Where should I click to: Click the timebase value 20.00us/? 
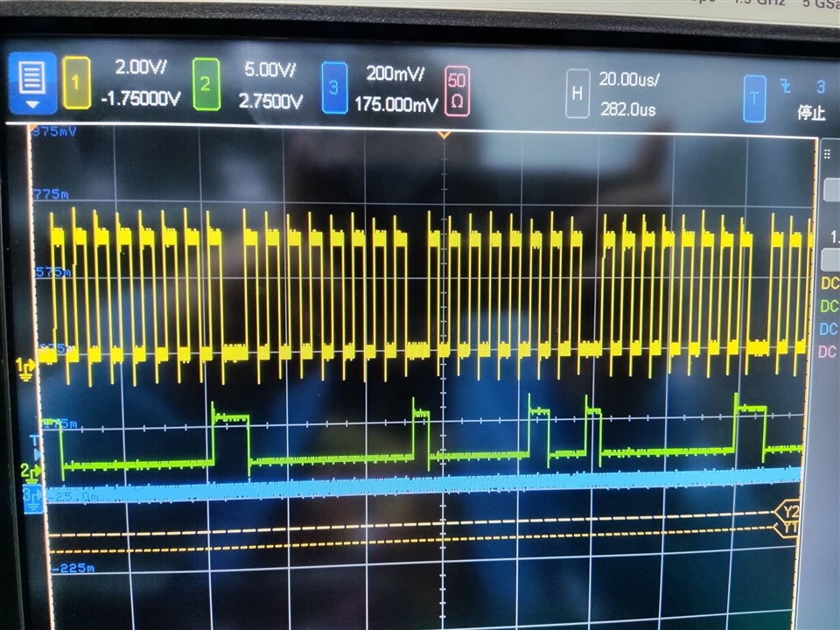coord(629,80)
